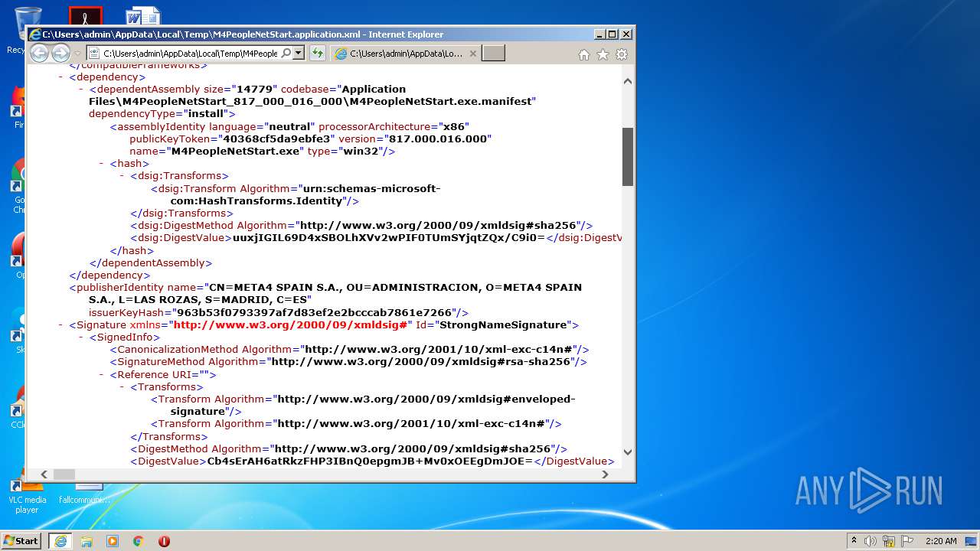The image size is (980, 551).
Task: Launch the media player taskbar icon
Action: click(113, 540)
